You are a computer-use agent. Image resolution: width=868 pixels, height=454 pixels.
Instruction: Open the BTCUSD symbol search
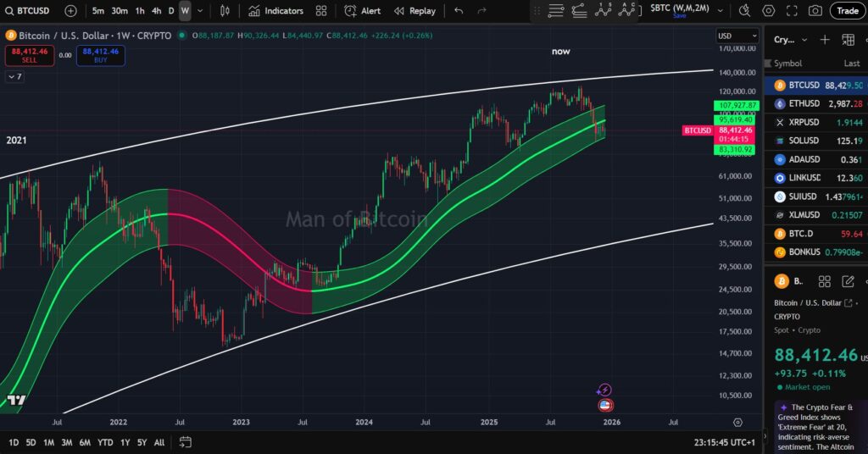pyautogui.click(x=26, y=10)
